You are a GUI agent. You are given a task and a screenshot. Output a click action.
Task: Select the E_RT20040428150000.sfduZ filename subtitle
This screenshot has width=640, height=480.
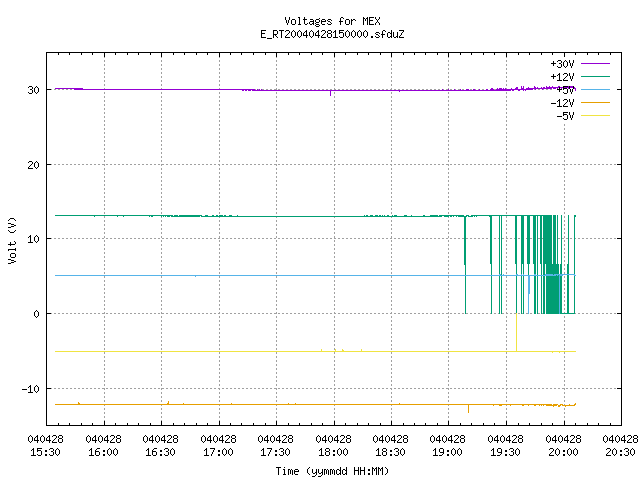tap(332, 34)
